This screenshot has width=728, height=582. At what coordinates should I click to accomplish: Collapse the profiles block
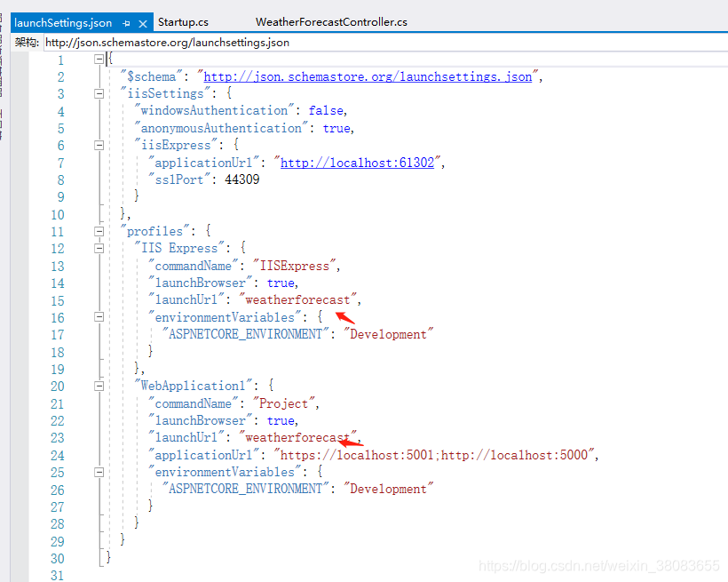99,232
